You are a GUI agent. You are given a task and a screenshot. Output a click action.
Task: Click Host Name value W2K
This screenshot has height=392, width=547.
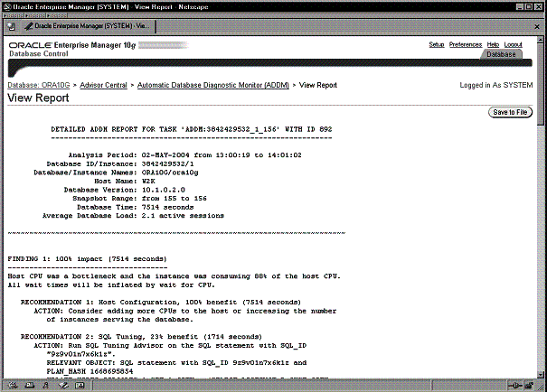[x=148, y=182]
